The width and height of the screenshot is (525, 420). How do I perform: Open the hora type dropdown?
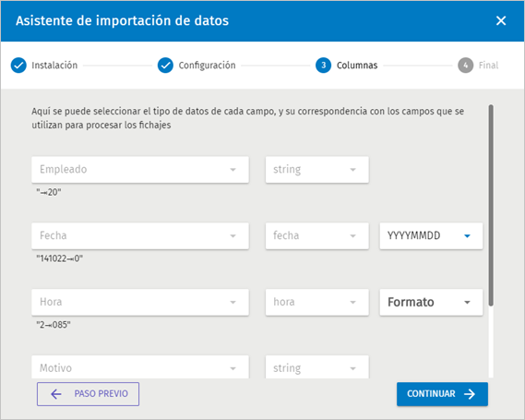(317, 302)
